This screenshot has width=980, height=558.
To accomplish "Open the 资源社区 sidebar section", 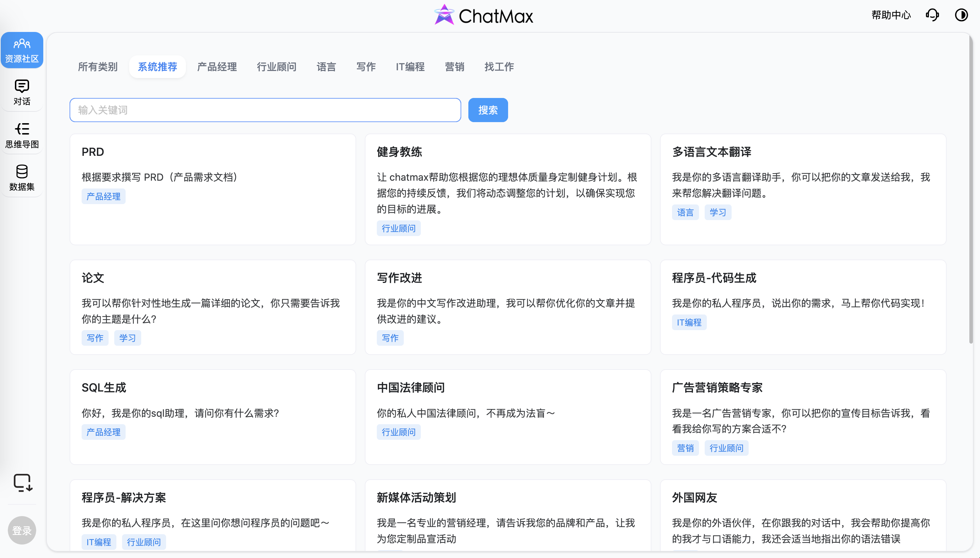I will tap(22, 50).
